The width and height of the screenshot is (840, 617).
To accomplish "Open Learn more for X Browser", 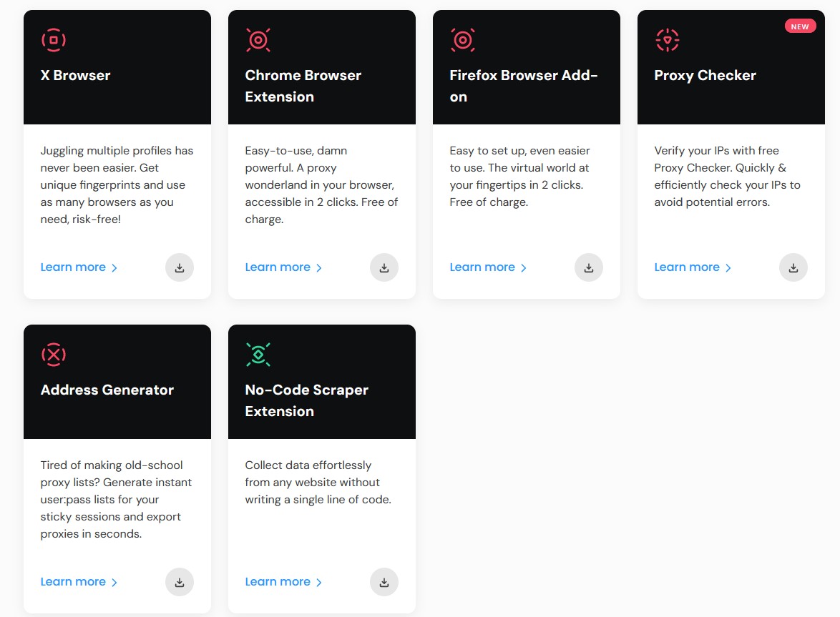I will pyautogui.click(x=74, y=267).
